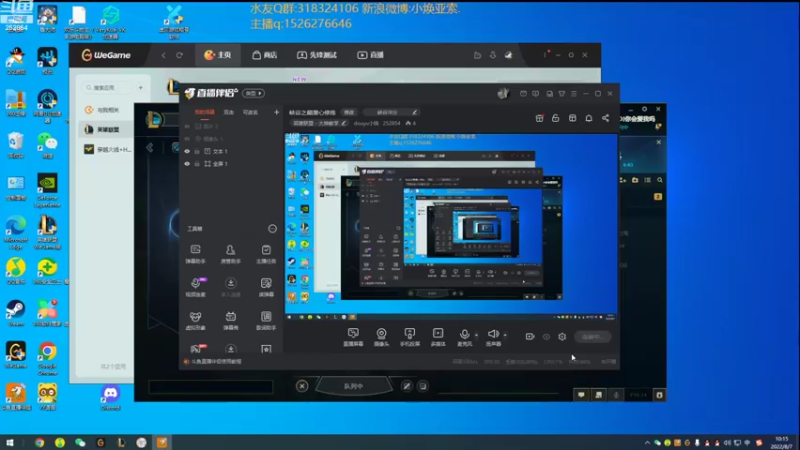Expand the speaker options arrow
The height and width of the screenshot is (450, 800).
pos(505,335)
